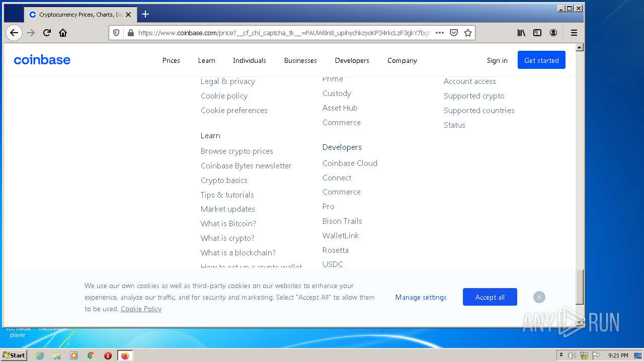The height and width of the screenshot is (362, 644).
Task: Open Supported countries link
Action: pos(479,111)
